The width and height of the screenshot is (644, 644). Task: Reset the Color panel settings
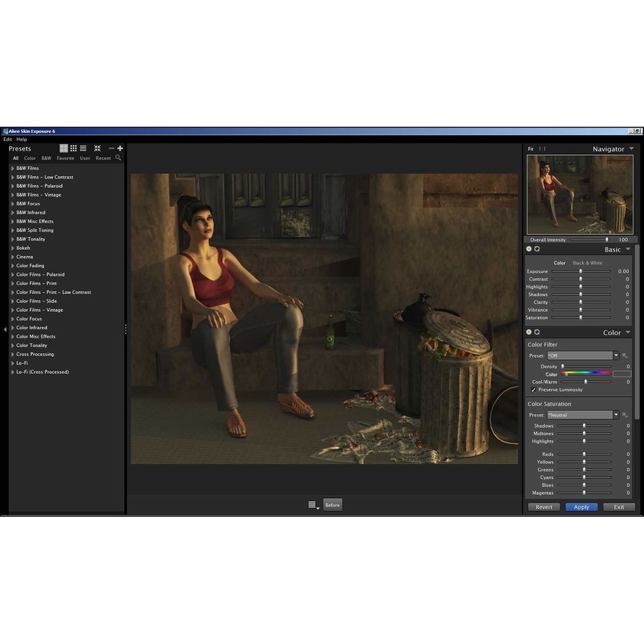(537, 332)
